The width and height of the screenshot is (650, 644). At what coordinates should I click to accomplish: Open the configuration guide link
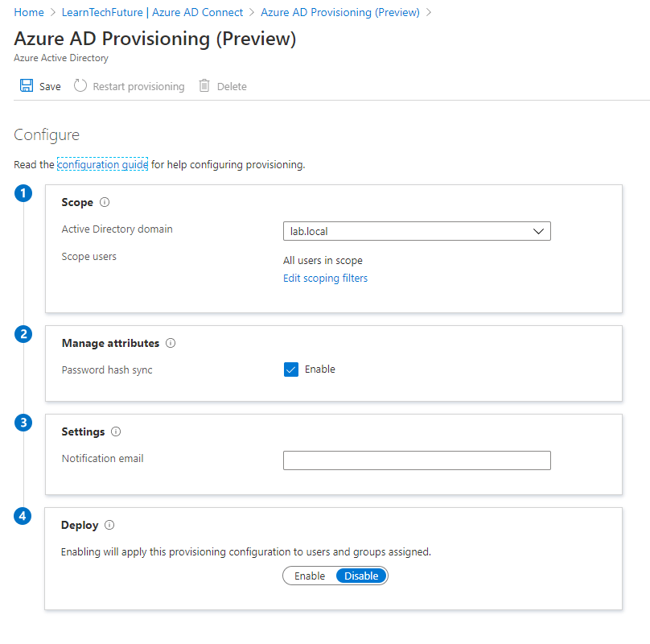[102, 165]
